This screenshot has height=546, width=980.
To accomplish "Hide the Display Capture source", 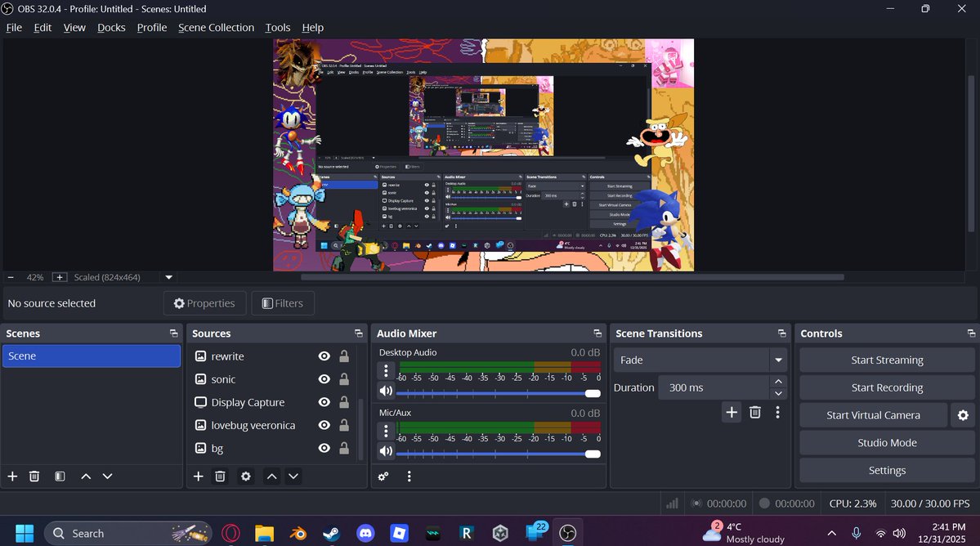I will tap(324, 402).
